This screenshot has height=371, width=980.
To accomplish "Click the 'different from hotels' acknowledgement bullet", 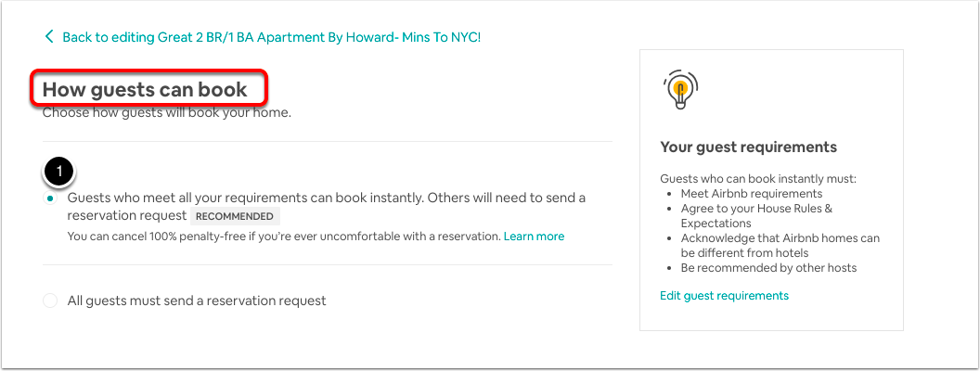I will point(780,246).
